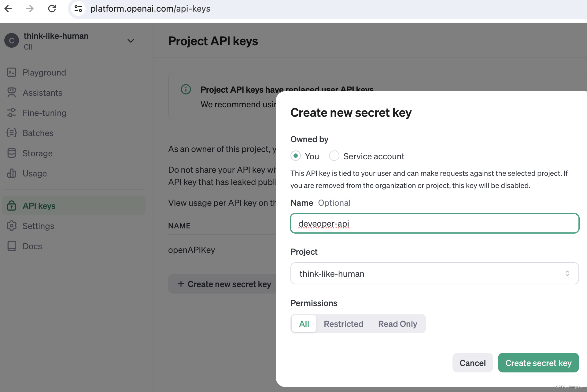Click the green Create secret key button
The width and height of the screenshot is (587, 392).
[x=538, y=363]
